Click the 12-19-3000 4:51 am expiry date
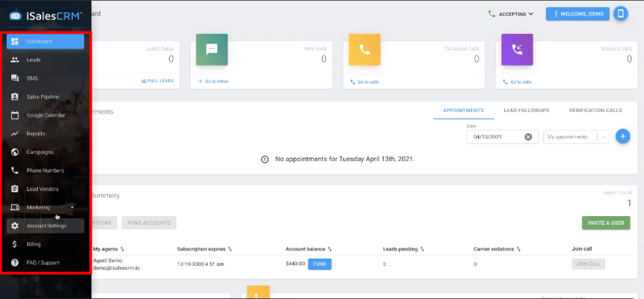 (200, 264)
